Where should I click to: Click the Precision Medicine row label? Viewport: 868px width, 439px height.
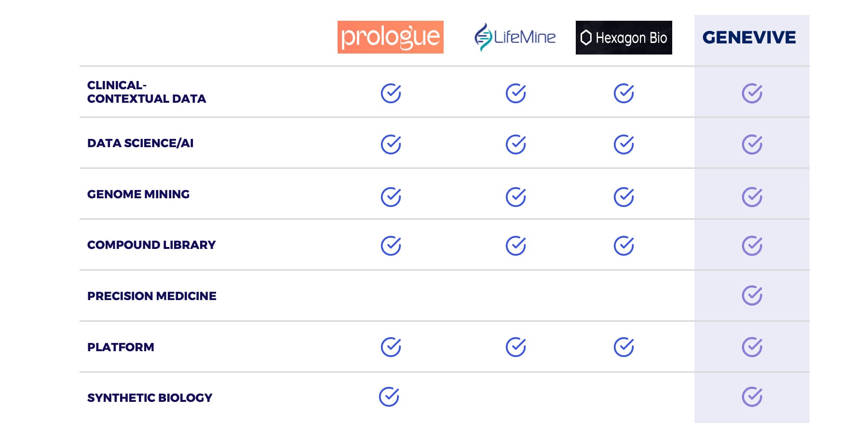[152, 296]
